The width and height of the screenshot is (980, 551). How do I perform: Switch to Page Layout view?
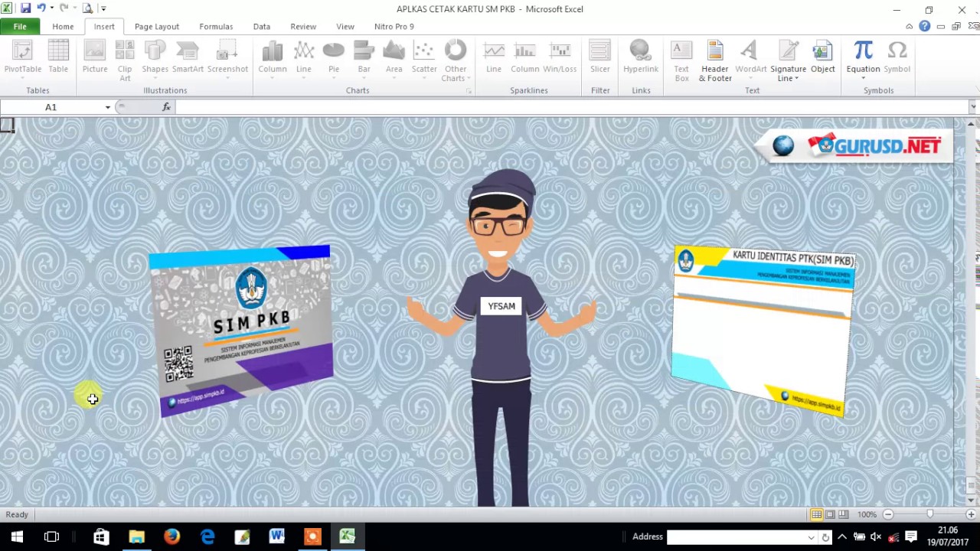pos(831,514)
